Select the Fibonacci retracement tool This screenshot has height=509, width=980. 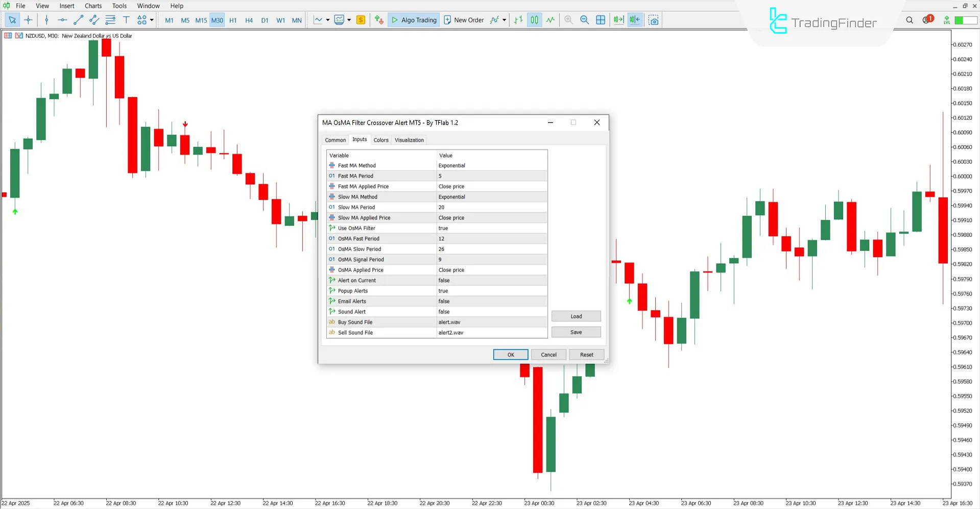coord(110,20)
